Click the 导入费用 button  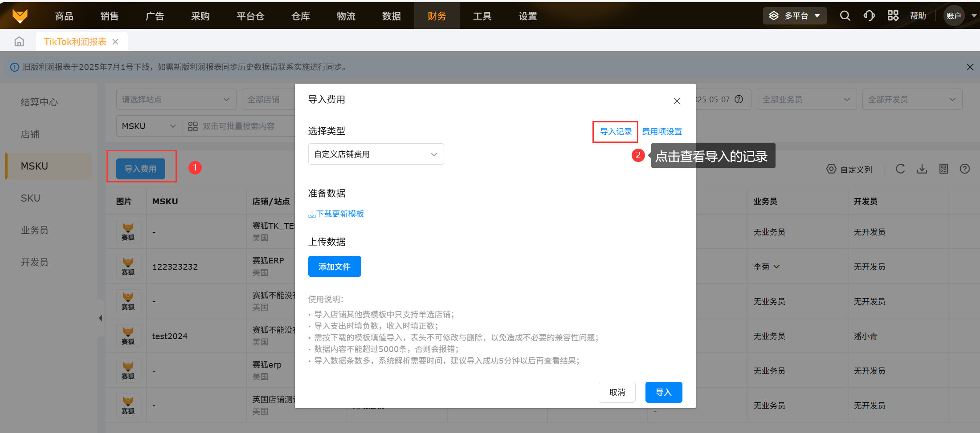click(x=141, y=169)
